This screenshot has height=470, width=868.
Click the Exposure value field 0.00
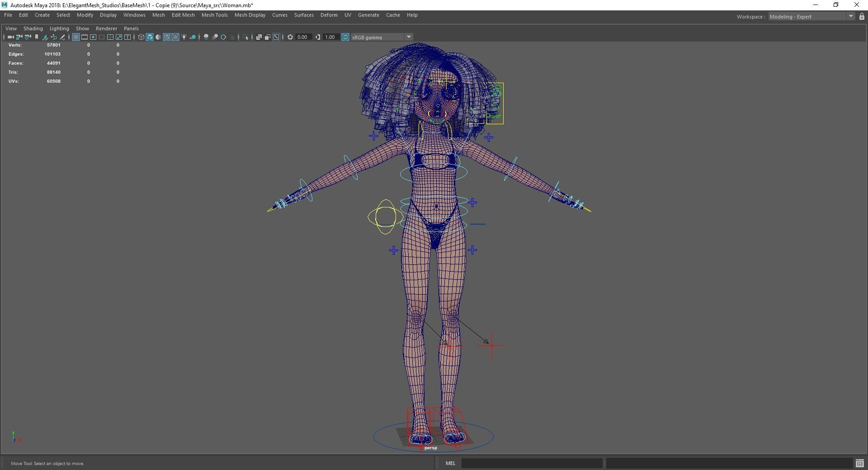(303, 37)
